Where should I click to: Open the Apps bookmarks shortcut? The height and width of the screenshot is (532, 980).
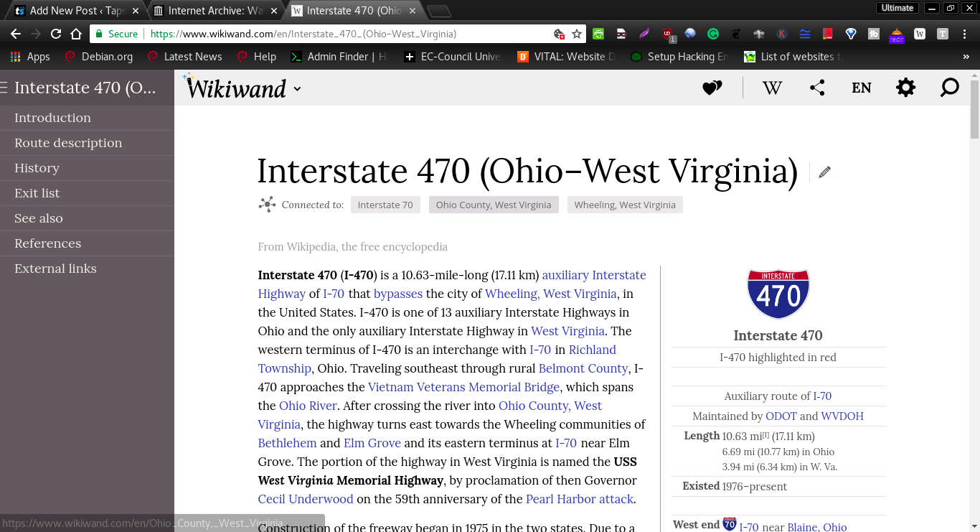point(30,57)
